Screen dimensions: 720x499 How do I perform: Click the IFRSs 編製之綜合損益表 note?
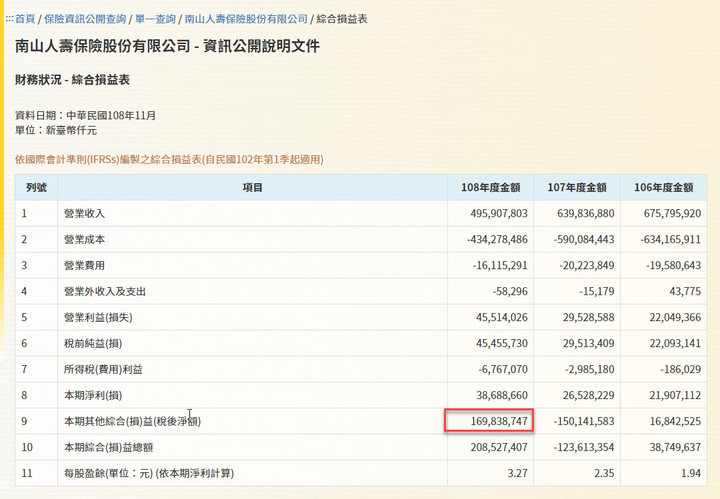[169, 159]
